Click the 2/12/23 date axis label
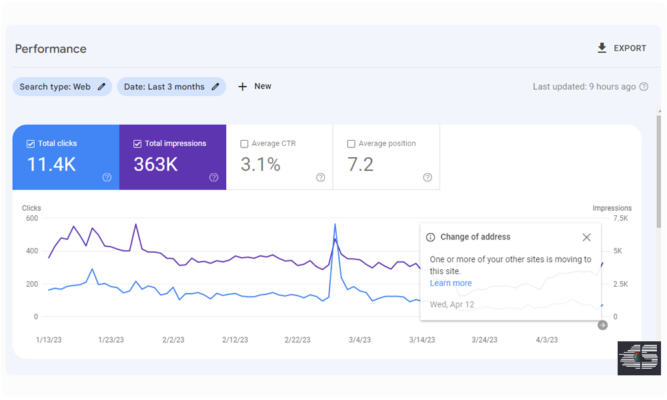The width and height of the screenshot is (667, 400). (x=235, y=340)
